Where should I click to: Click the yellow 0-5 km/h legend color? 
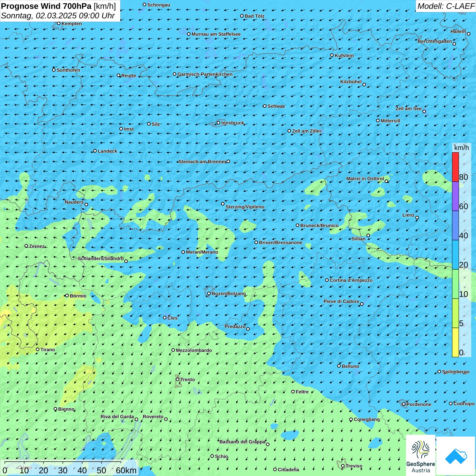[455, 342]
